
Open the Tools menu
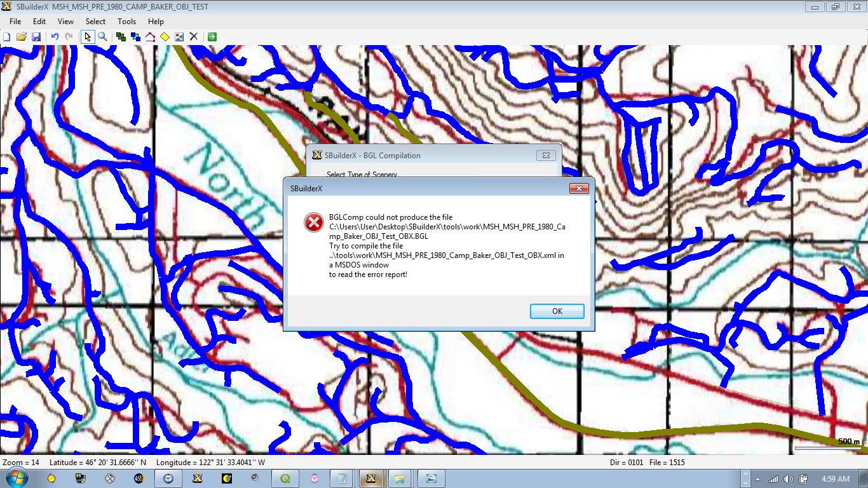click(126, 22)
